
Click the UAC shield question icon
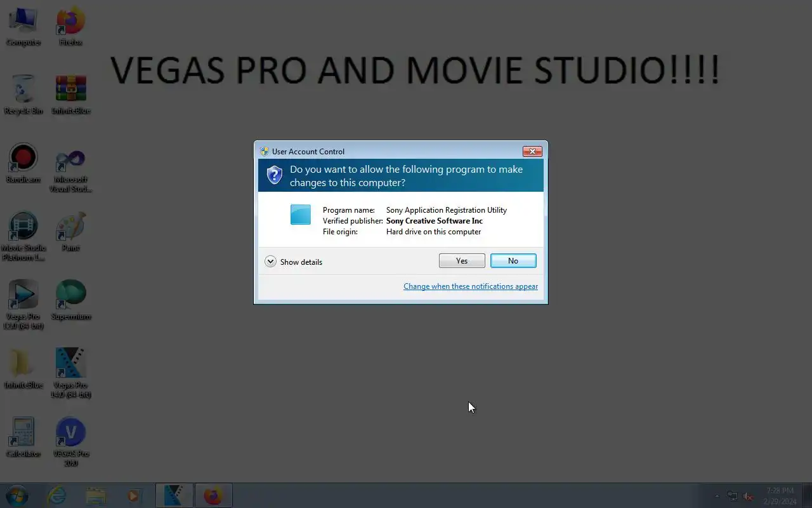(x=274, y=175)
